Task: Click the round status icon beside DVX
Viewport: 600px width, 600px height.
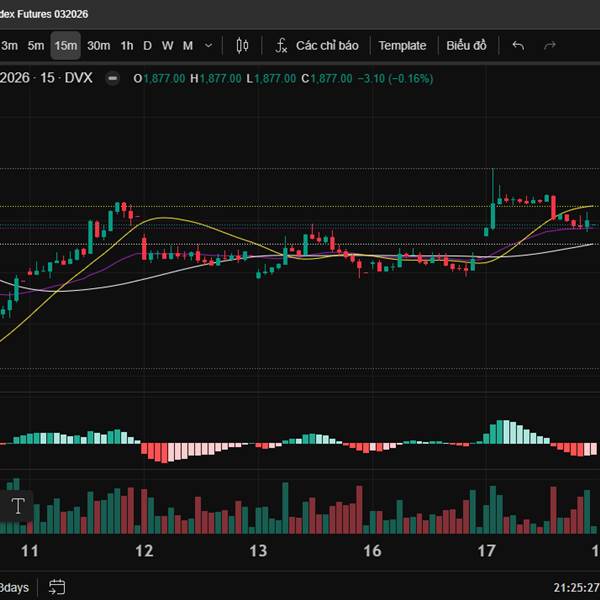Action: coord(112,78)
